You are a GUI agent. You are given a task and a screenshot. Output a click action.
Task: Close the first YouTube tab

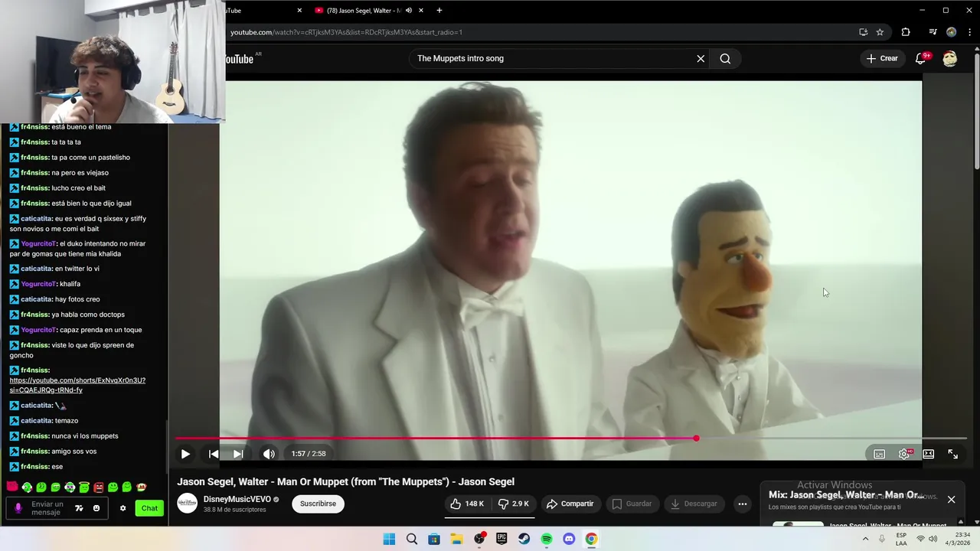[299, 11]
